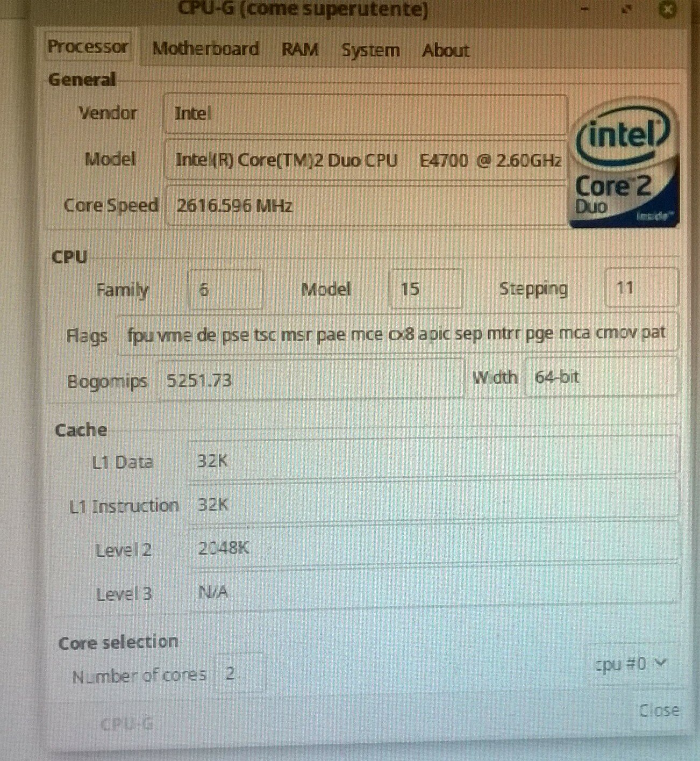Expand the cpu #0 core dropdown
700x761 pixels.
click(x=631, y=664)
